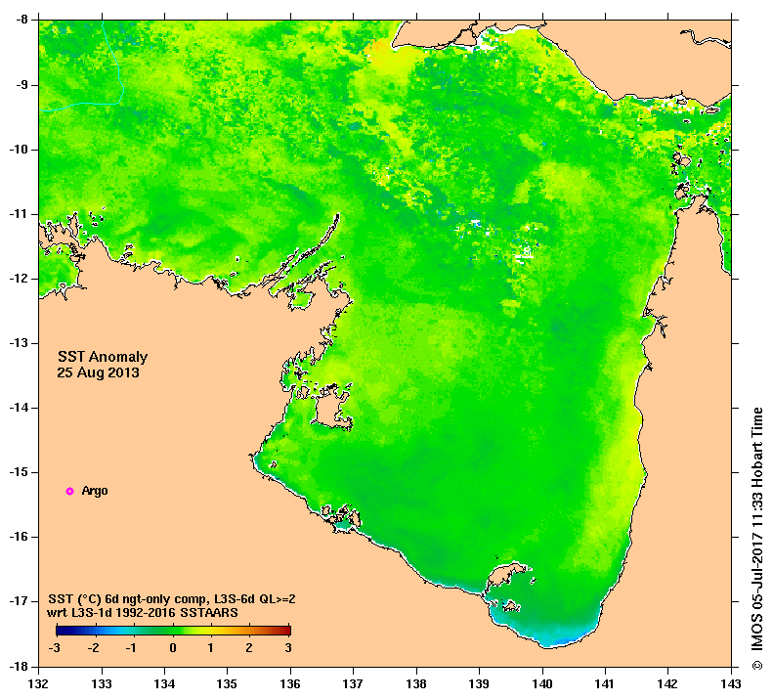Click the longitude axis label '140'
The height and width of the screenshot is (700, 773).
pyautogui.click(x=542, y=683)
